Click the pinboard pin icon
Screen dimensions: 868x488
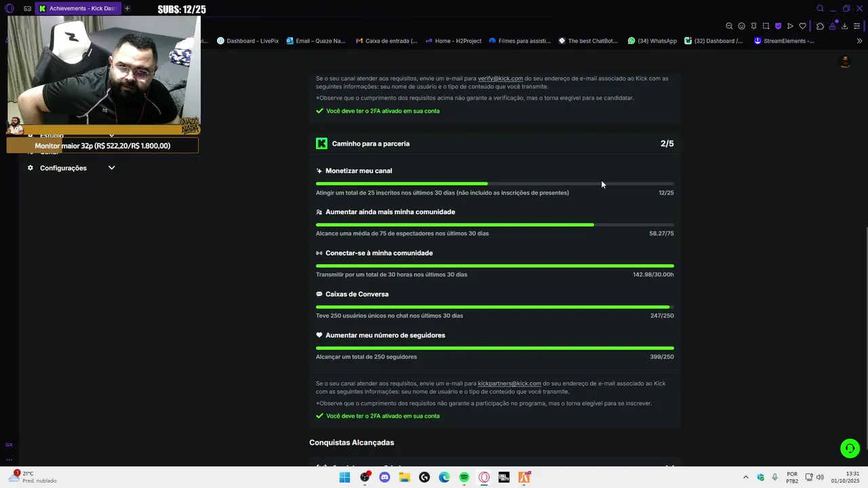click(753, 26)
